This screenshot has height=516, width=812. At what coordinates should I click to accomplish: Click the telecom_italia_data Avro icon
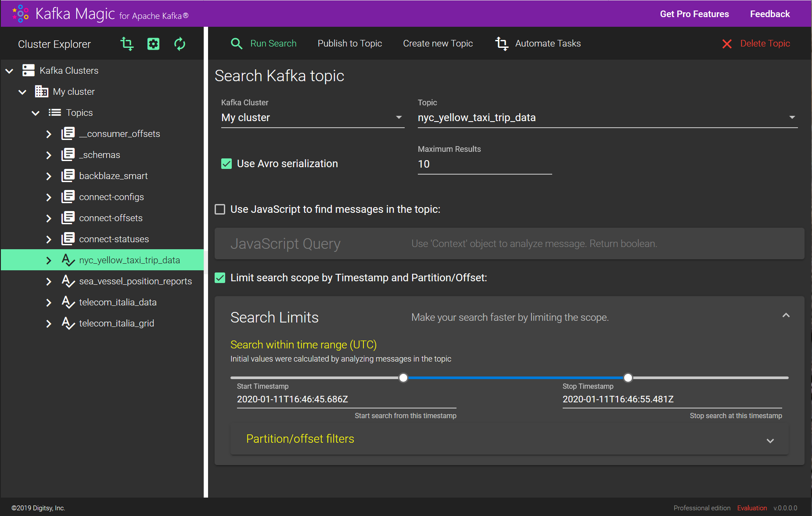click(x=68, y=302)
